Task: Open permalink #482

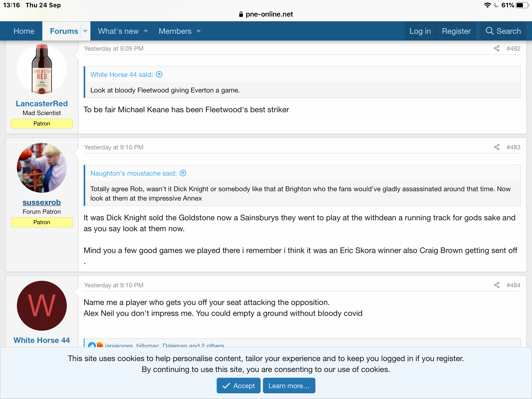Action: click(x=514, y=49)
